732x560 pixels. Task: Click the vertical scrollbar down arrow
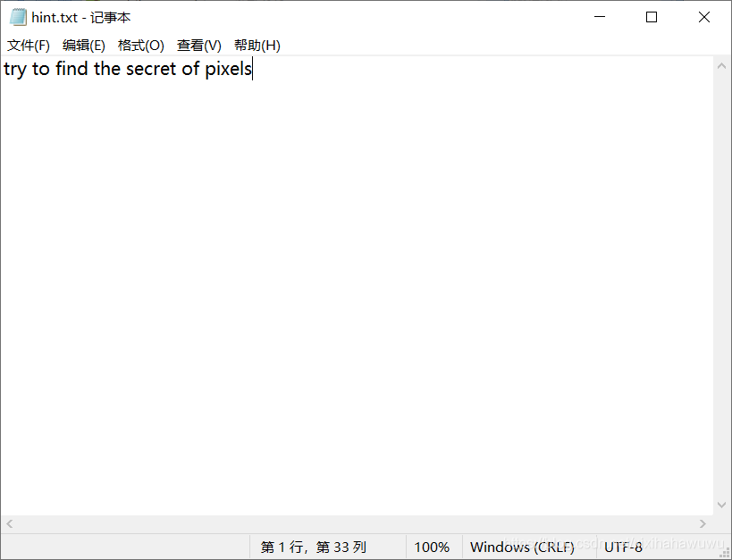click(x=721, y=505)
